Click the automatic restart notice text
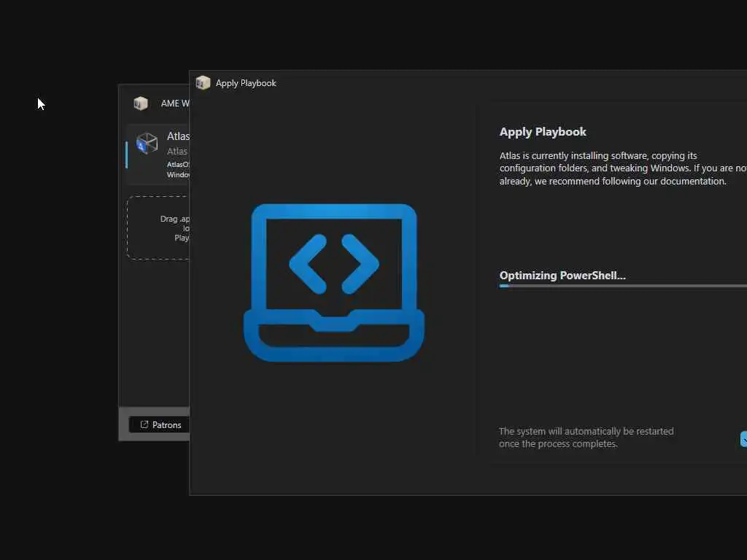747x560 pixels. tap(586, 437)
